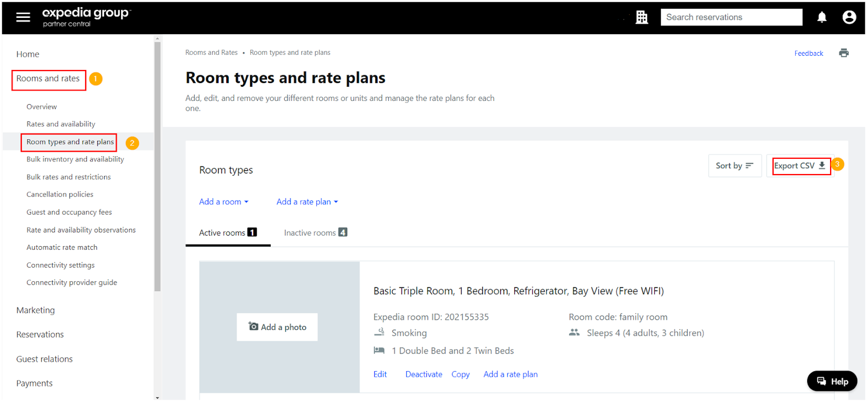
Task: Click Room types and rate plans breadcrumb
Action: click(290, 53)
